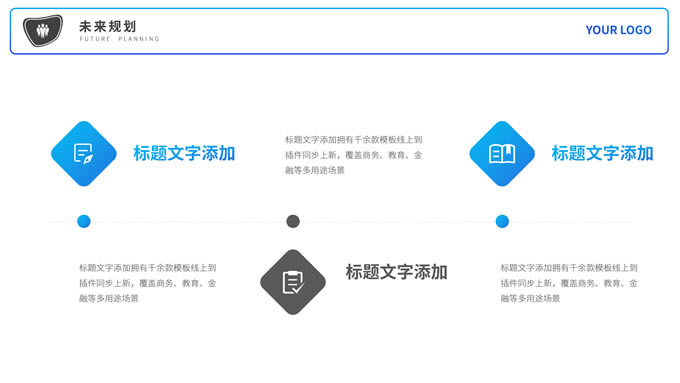Select gray heading beside clipboard icon
The image size is (680, 383).
pyautogui.click(x=396, y=272)
